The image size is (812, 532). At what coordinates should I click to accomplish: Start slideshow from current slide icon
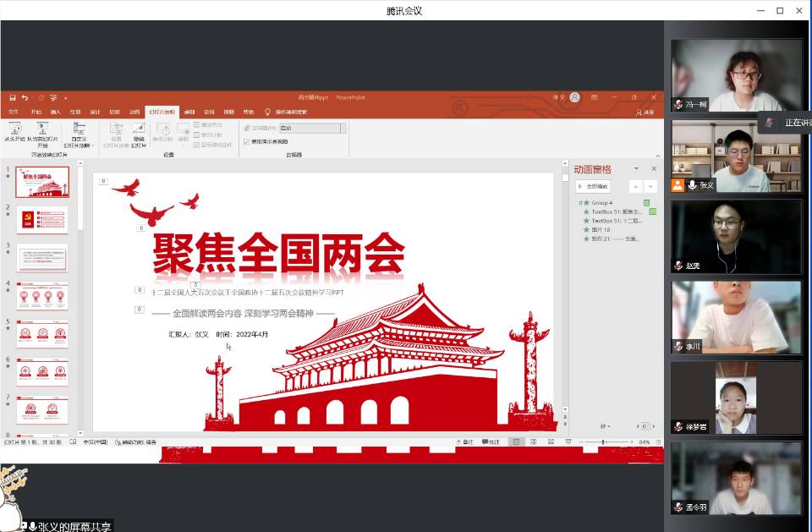pyautogui.click(x=42, y=129)
